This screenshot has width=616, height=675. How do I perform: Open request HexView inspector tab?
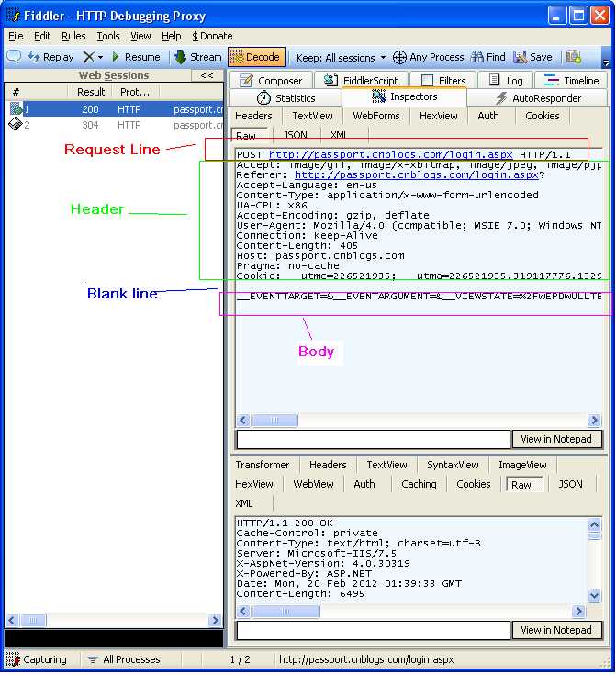click(x=439, y=116)
